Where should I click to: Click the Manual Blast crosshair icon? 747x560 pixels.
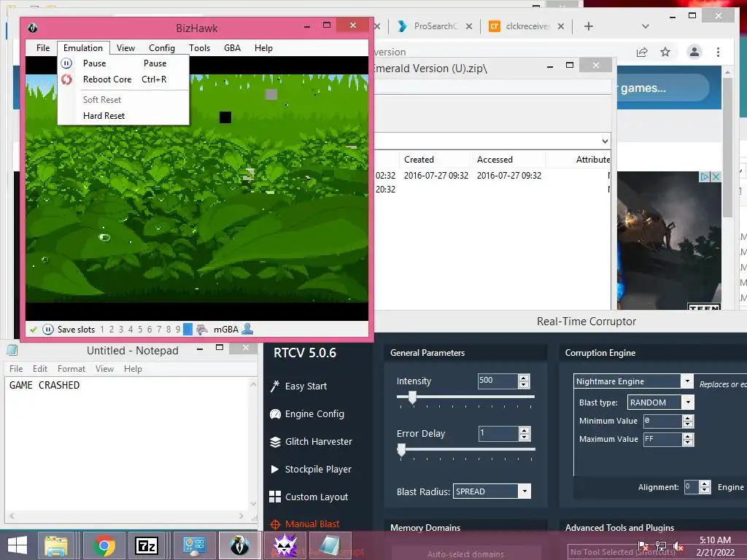point(275,524)
